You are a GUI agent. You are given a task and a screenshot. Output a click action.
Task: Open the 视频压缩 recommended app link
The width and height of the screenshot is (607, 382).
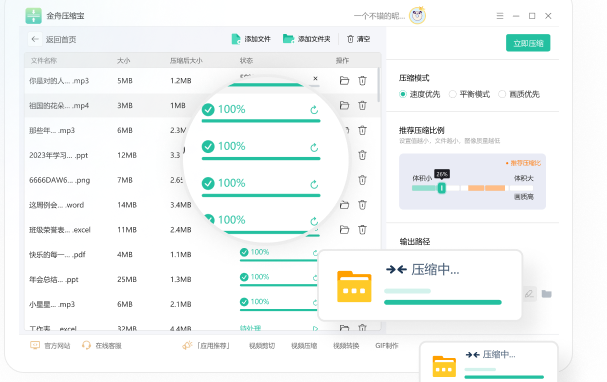pos(304,346)
